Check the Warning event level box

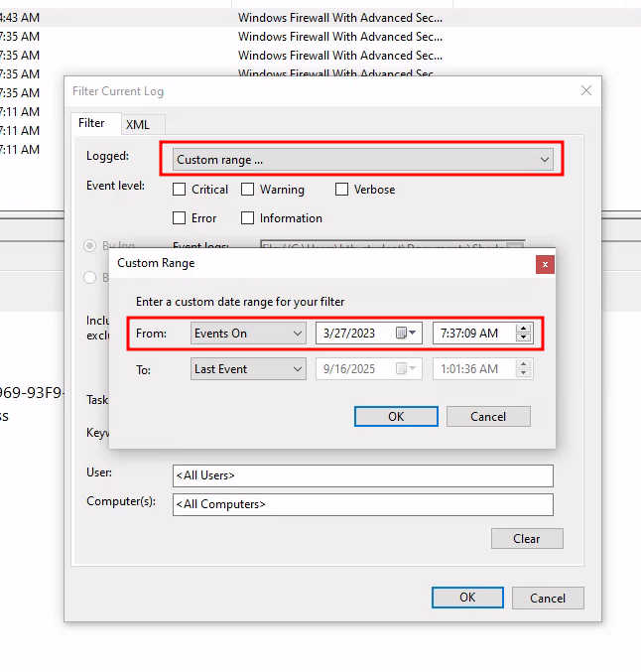248,190
